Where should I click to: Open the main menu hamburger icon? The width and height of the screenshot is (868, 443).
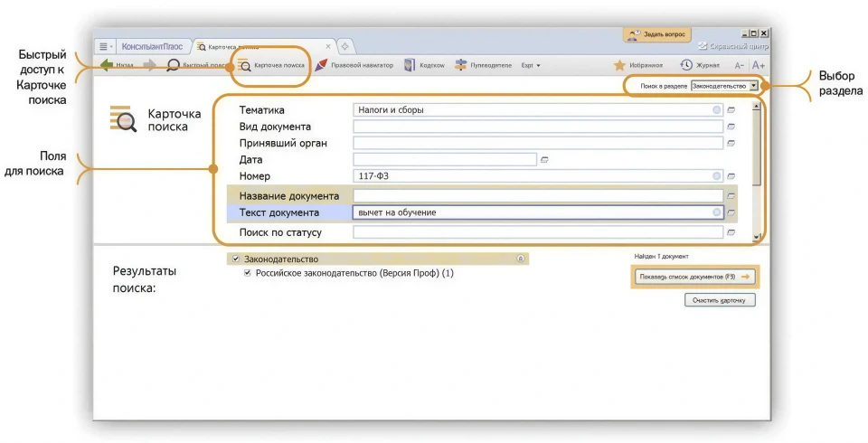(x=104, y=46)
